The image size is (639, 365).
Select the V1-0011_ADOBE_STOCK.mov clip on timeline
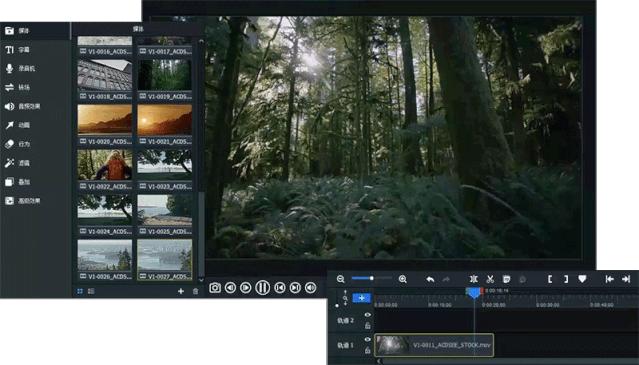pyautogui.click(x=434, y=345)
